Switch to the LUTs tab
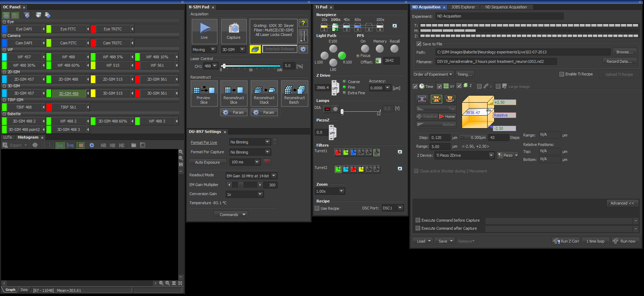This screenshot has height=296, width=644. click(x=8, y=138)
